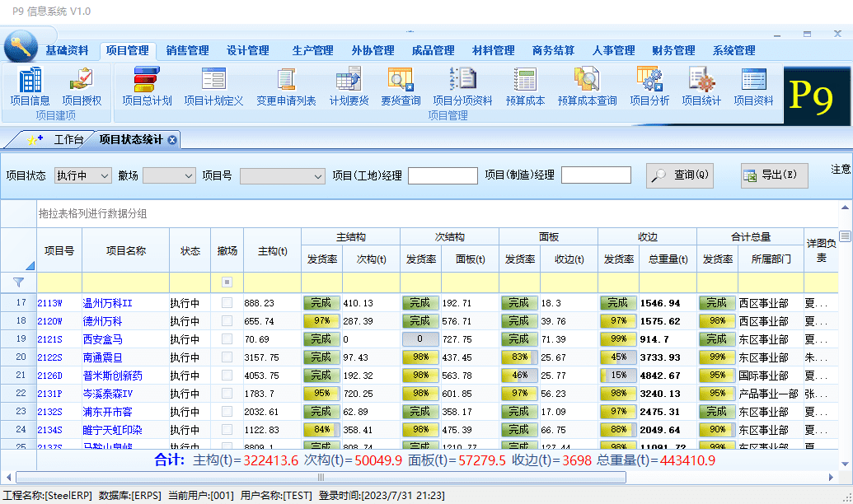Open 变更申请列表 tool

[x=286, y=86]
